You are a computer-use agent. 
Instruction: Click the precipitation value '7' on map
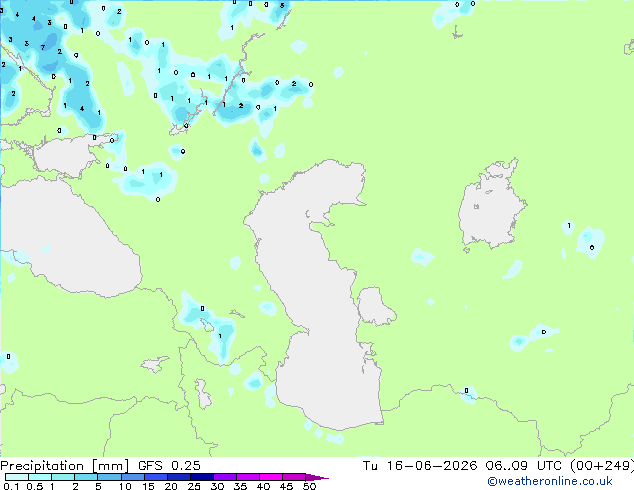pyautogui.click(x=43, y=48)
